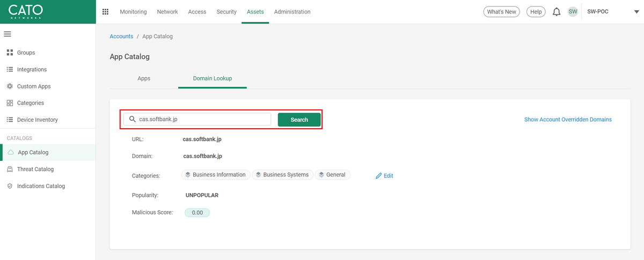This screenshot has width=644, height=260.
Task: Click the Business Information category chip
Action: click(215, 175)
